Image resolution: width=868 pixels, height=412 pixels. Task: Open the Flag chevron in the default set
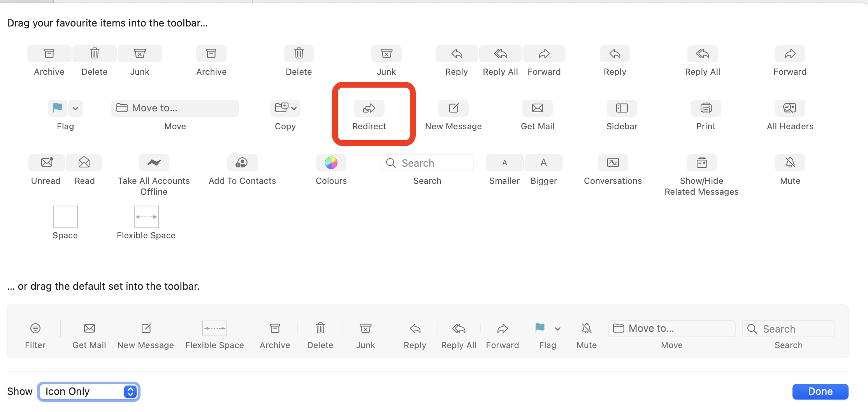click(x=558, y=329)
